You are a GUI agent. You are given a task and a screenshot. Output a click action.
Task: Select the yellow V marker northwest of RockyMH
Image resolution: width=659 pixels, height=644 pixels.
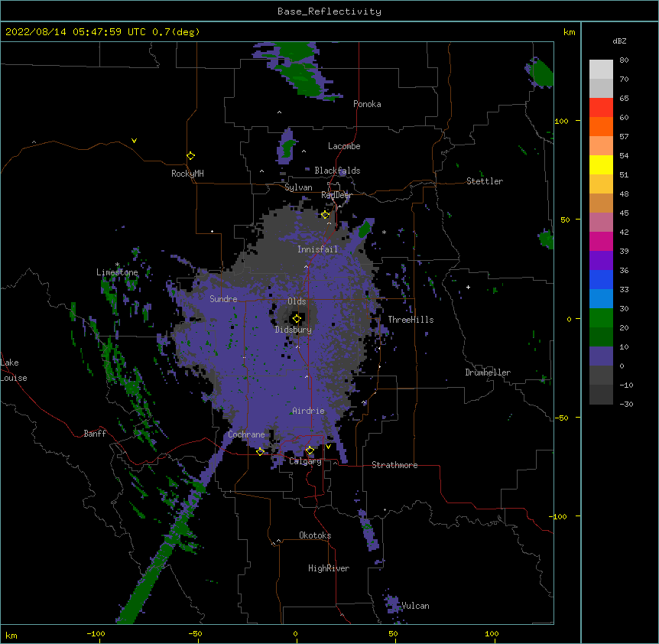pyautogui.click(x=134, y=141)
